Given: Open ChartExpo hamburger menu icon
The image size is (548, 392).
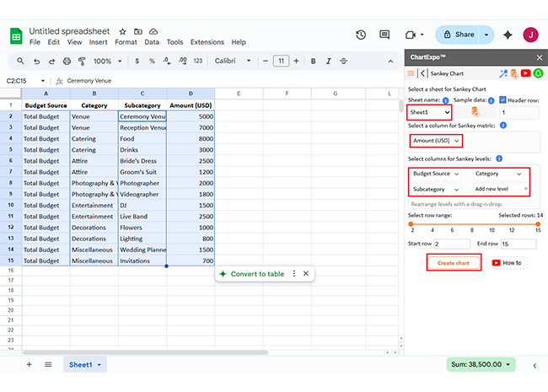Looking at the screenshot, I should pyautogui.click(x=411, y=74).
